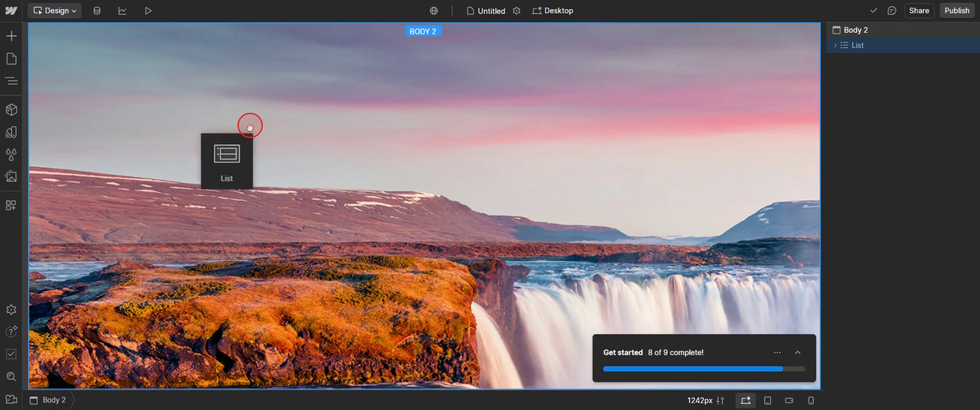980x410 pixels.
Task: Click the Preview play icon
Action: (148, 11)
